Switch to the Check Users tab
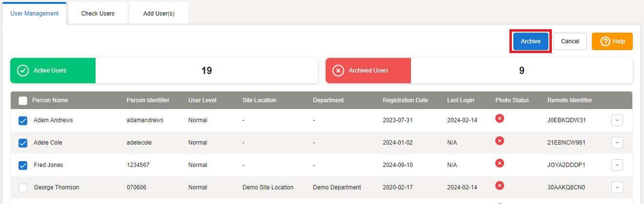Viewport: 644px width, 204px height. 98,14
